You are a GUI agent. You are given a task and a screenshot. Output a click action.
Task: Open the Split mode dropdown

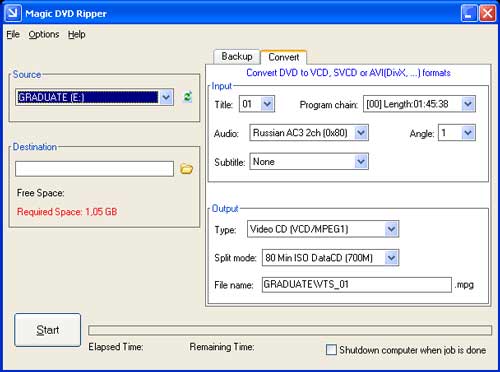point(391,258)
